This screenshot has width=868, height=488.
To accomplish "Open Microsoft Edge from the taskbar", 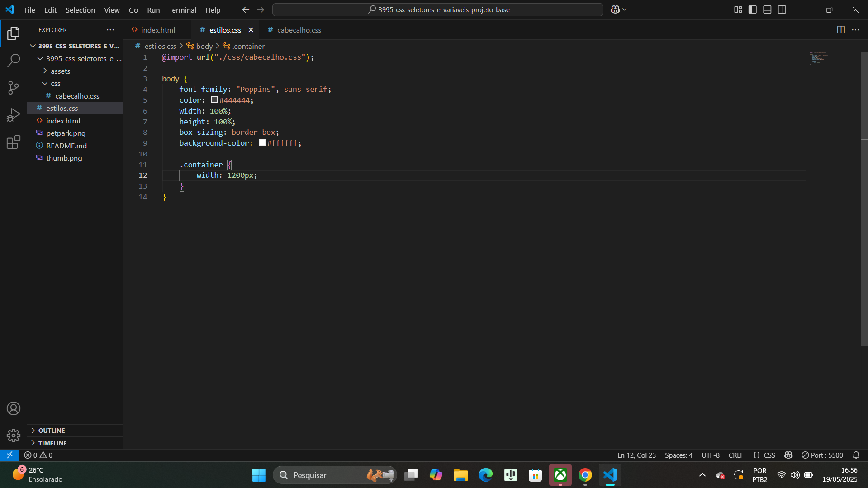I will (486, 475).
